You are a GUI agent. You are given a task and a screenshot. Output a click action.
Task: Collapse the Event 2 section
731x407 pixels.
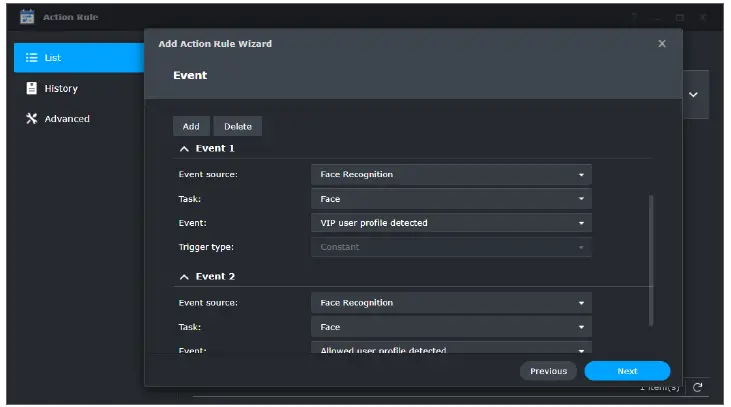click(184, 276)
